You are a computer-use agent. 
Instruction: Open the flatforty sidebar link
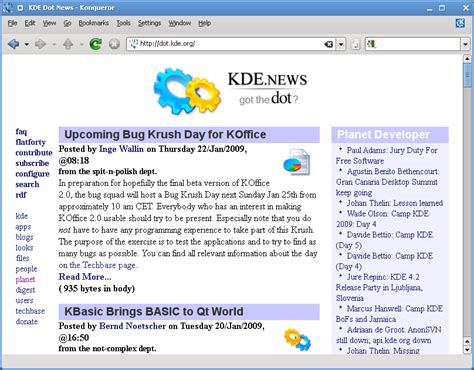point(30,142)
